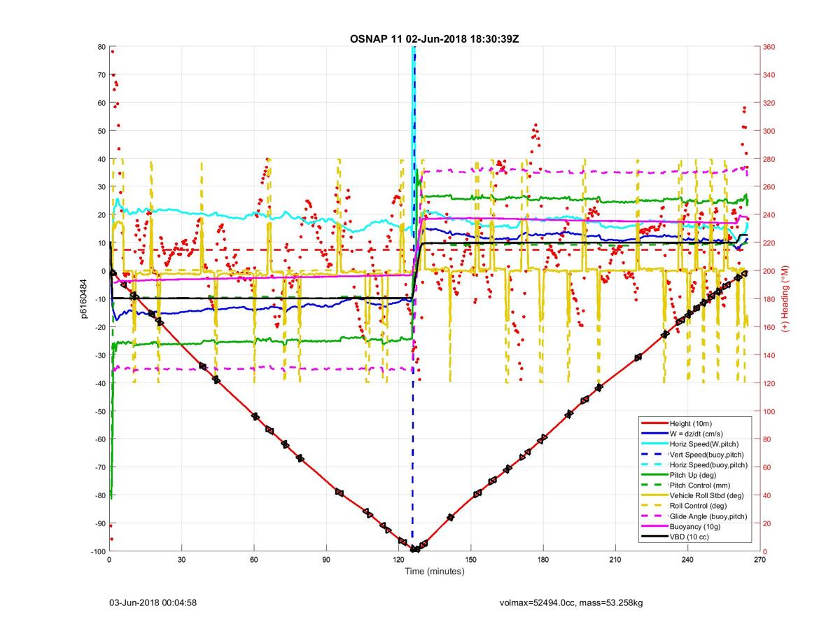840x620 pixels.
Task: Click left y-axis tick label '-100'
Action: tap(98, 551)
